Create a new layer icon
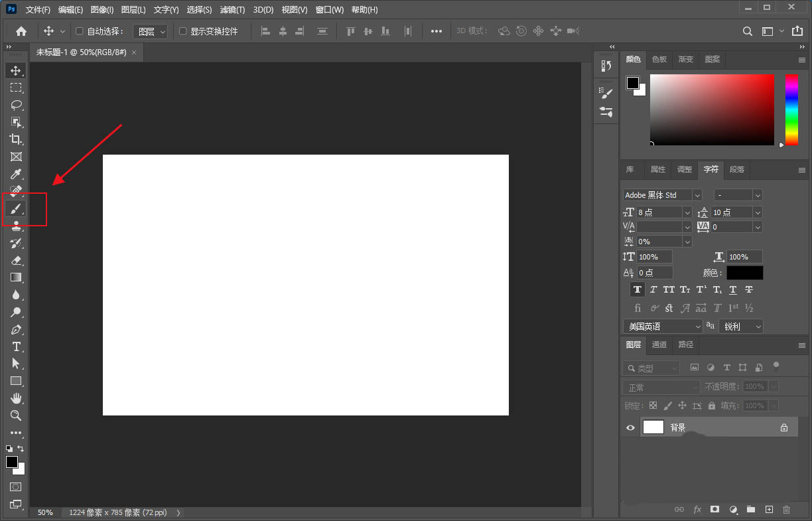The width and height of the screenshot is (812, 521). click(x=769, y=509)
